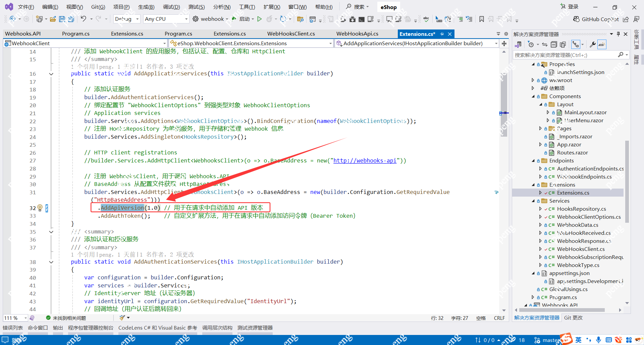Sync with active document in Solution Explorer
The height and width of the screenshot is (345, 644).
pos(545,45)
